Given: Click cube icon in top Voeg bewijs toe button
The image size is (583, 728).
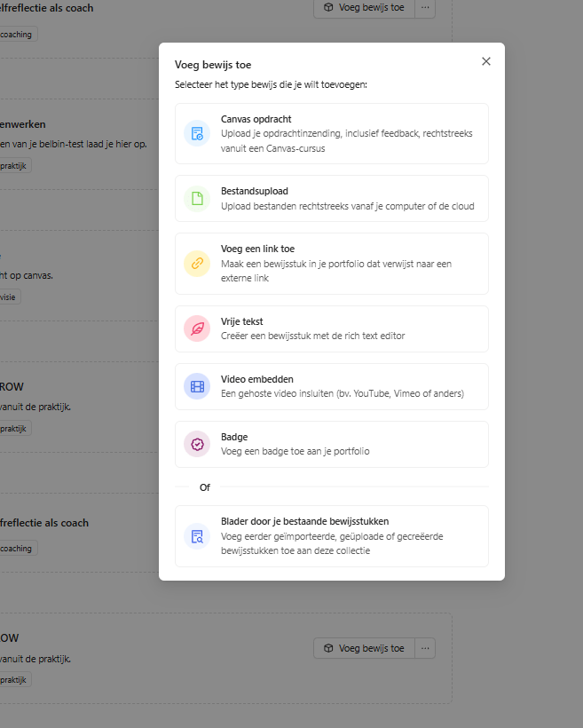Looking at the screenshot, I should pos(328,7).
